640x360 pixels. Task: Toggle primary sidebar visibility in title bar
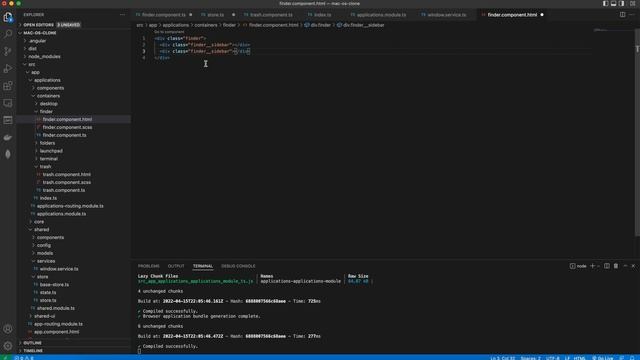pos(605,3)
